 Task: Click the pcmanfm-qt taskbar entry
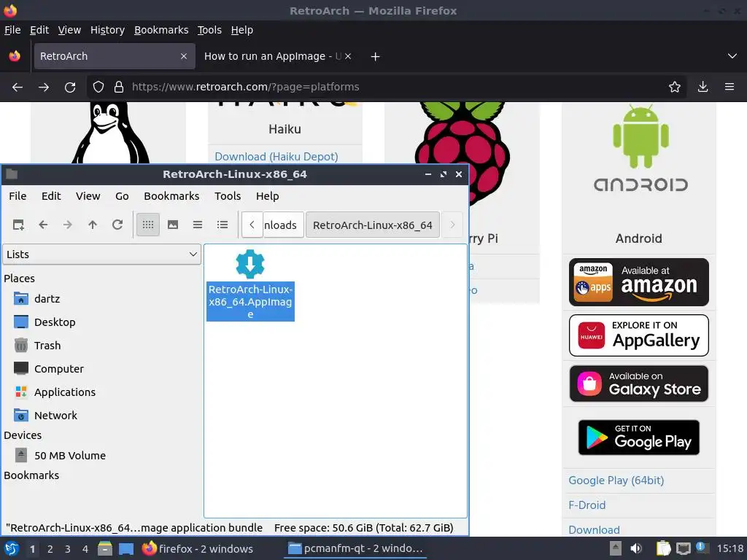[x=355, y=548]
